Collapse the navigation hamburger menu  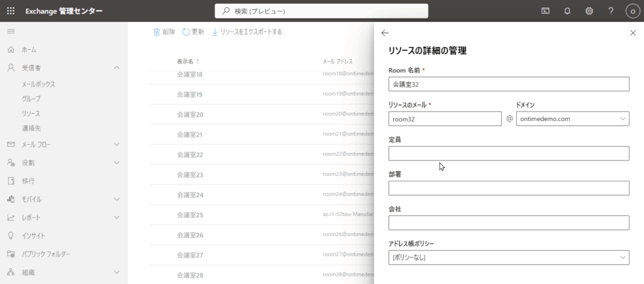(11, 31)
